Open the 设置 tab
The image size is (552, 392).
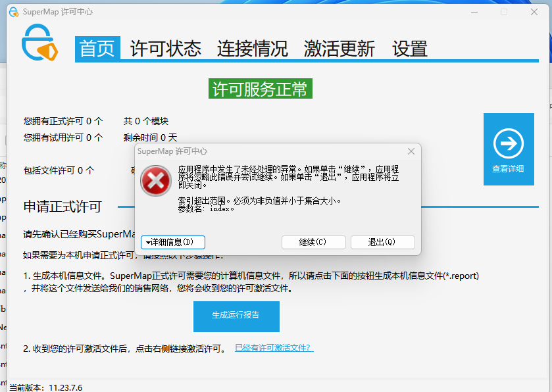[410, 49]
